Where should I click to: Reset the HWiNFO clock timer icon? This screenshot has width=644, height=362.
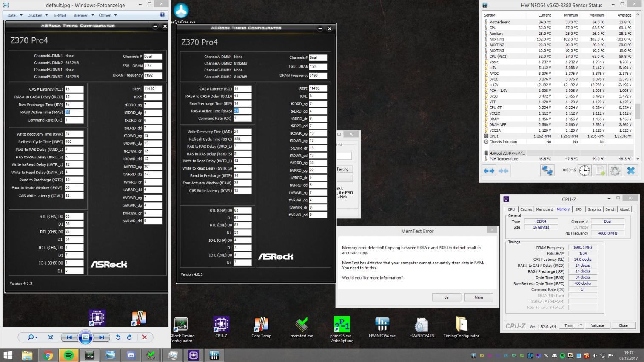tap(584, 170)
